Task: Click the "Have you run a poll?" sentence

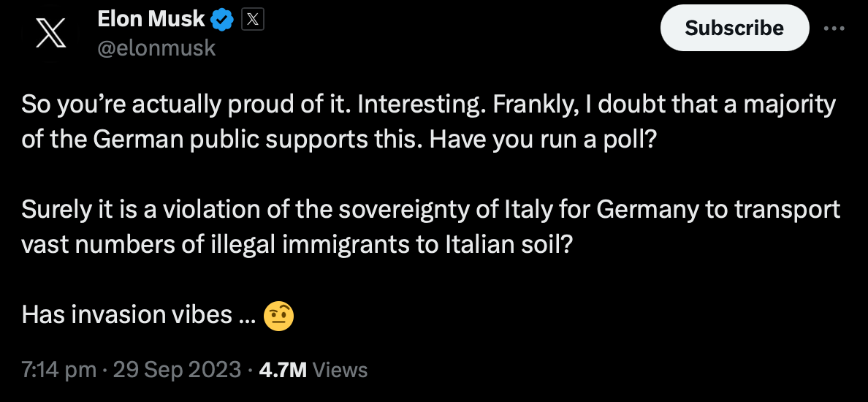Action: pyautogui.click(x=542, y=140)
